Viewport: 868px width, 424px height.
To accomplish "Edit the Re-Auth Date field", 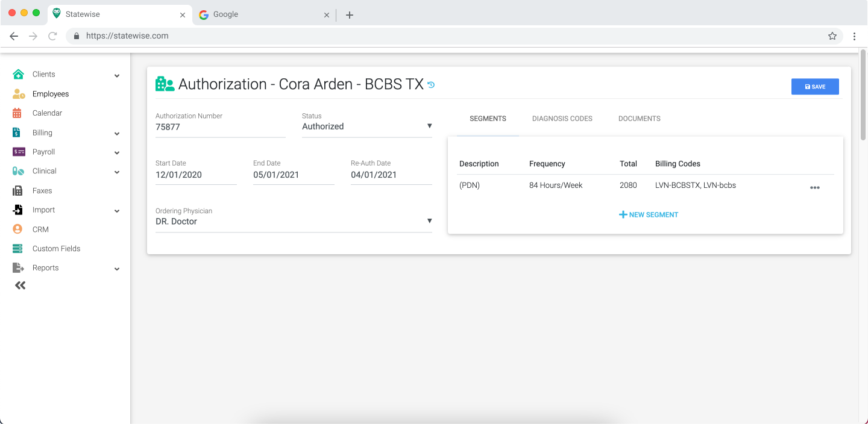I will 391,175.
